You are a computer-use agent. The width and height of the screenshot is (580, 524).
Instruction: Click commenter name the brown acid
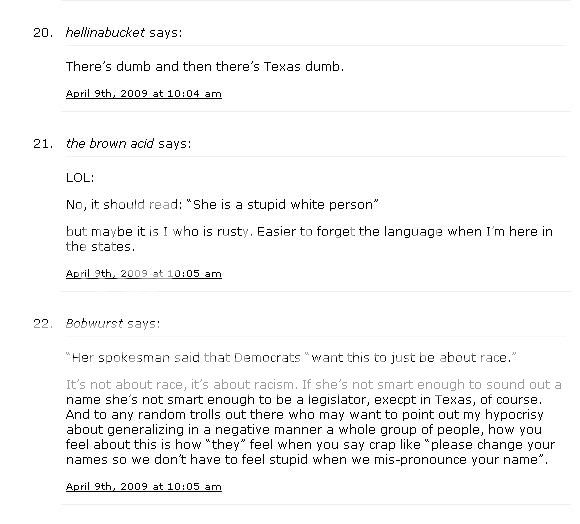(x=109, y=143)
